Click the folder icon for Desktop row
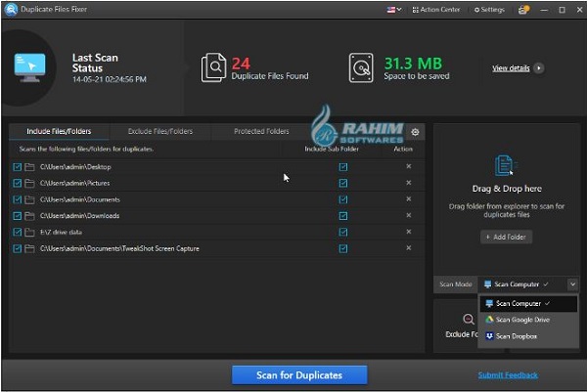This screenshot has height=392, width=587. tap(29, 167)
